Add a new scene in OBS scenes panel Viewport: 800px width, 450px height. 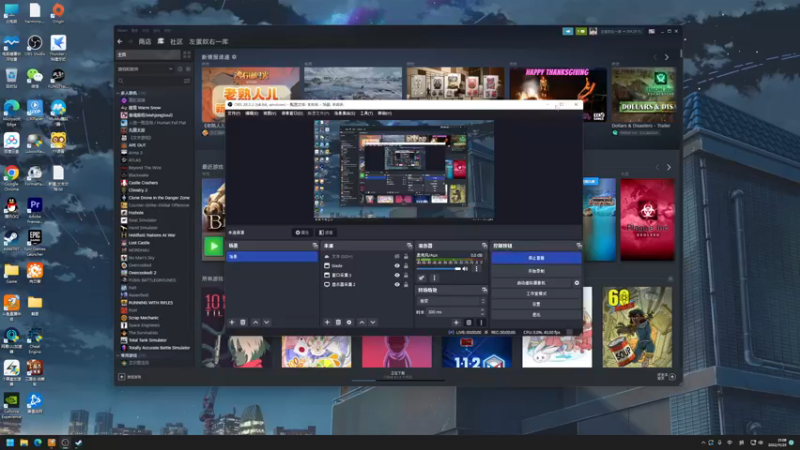pos(232,322)
